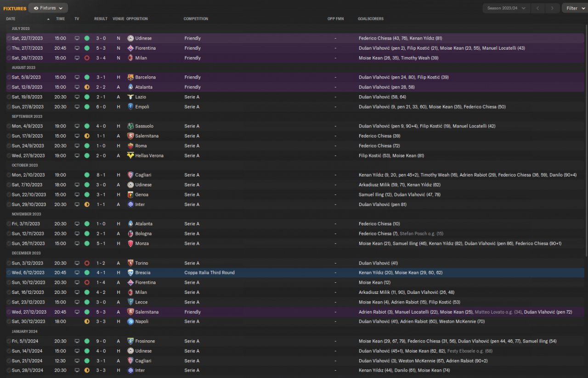The image size is (588, 378).
Task: Open the Filter dropdown
Action: 574,8
